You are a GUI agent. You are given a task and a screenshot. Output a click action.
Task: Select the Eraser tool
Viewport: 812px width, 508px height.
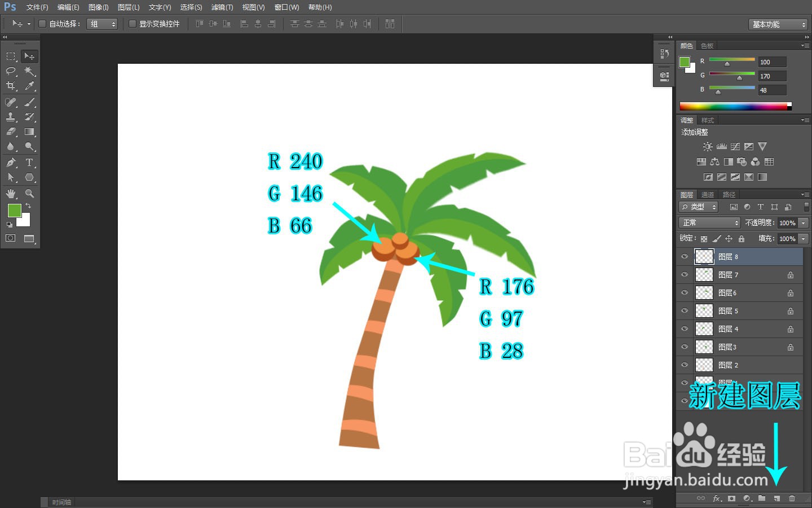(x=11, y=132)
